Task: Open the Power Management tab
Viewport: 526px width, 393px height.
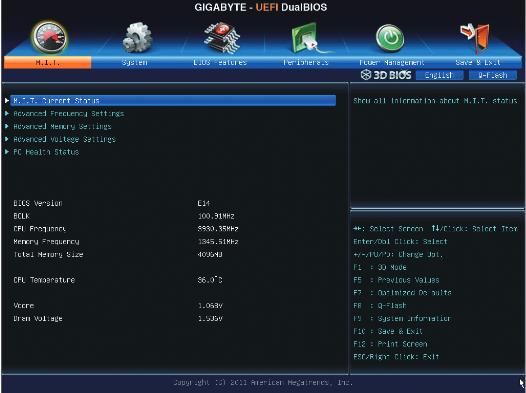Action: (x=391, y=63)
